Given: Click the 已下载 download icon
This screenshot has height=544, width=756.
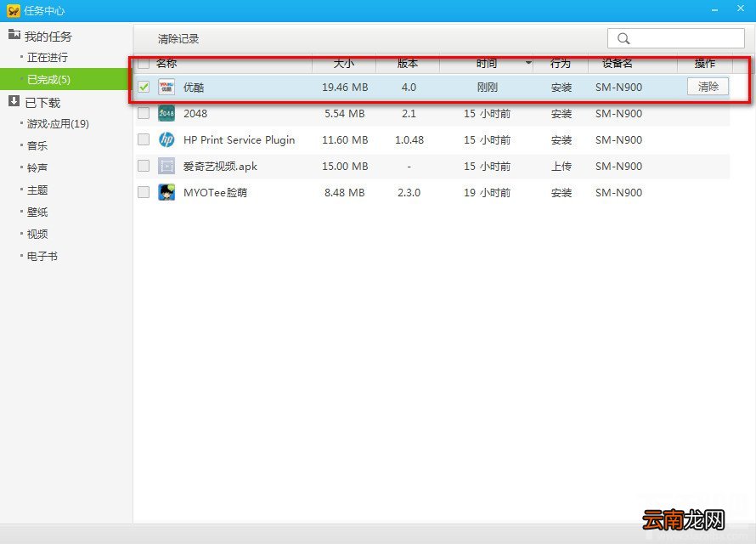Looking at the screenshot, I should coord(14,101).
